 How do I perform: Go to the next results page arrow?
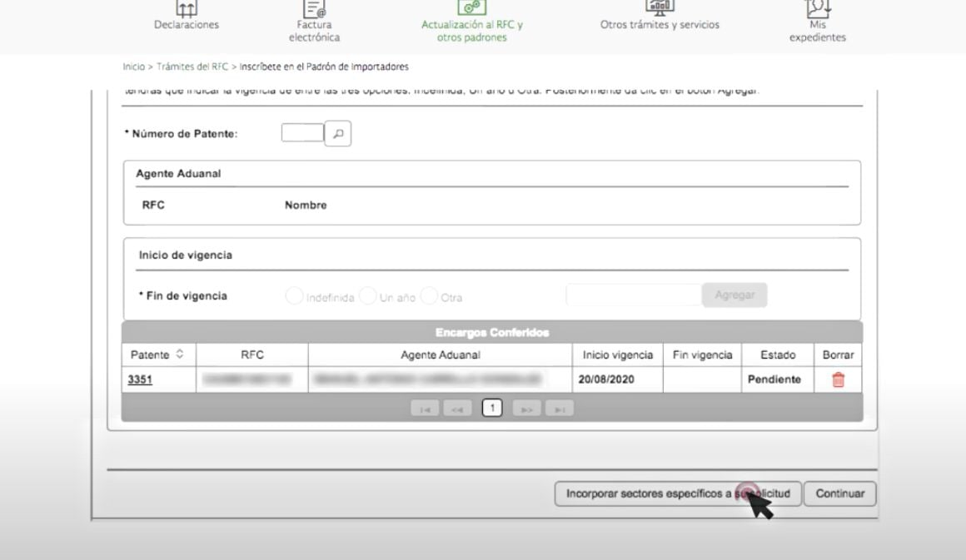(527, 409)
